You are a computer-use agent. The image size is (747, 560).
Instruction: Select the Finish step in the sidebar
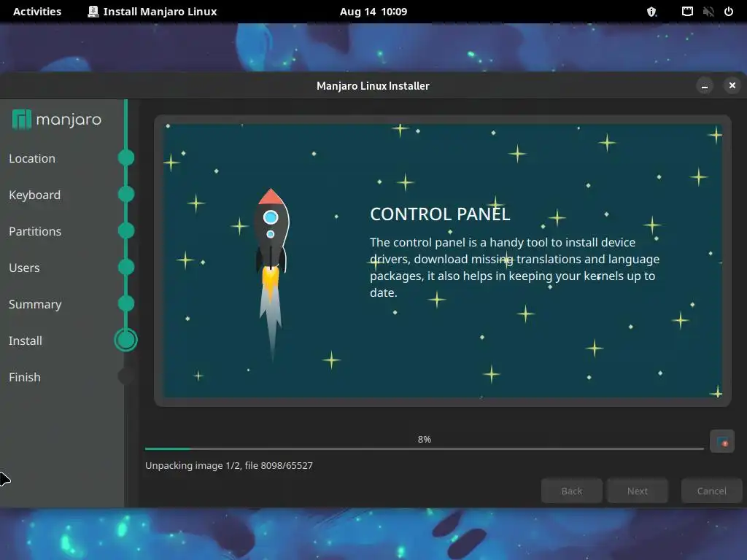tap(25, 377)
